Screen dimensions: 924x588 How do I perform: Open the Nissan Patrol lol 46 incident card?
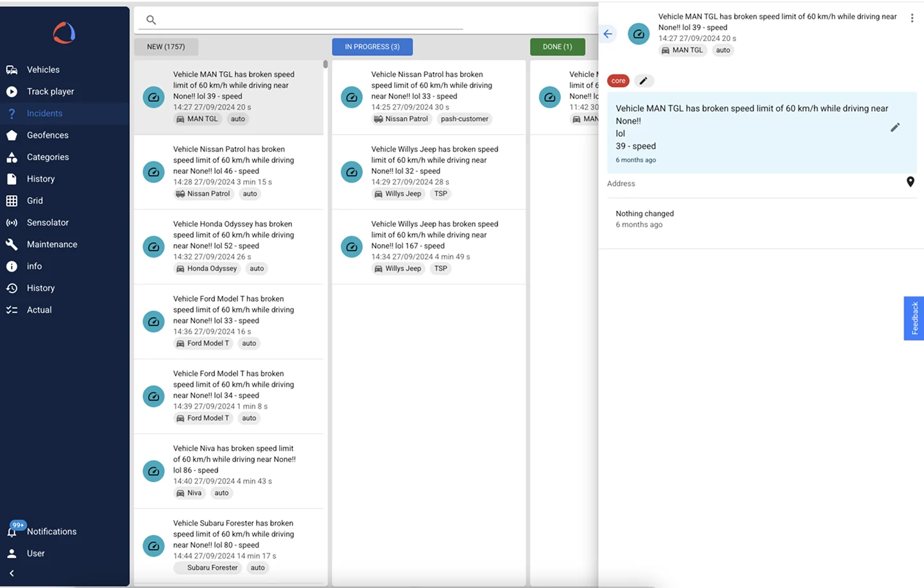click(228, 172)
